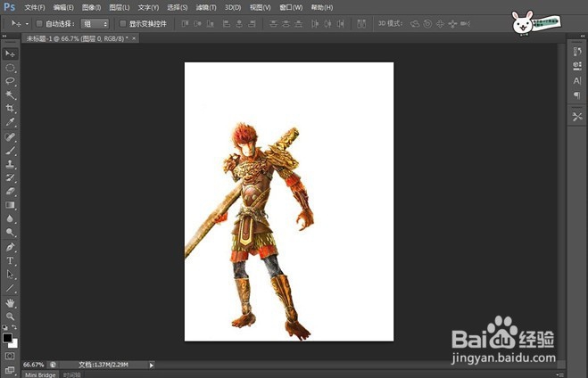Viewport: 588px width, 378px height.
Task: Open the Auto-Select group dropdown
Action: pos(95,23)
